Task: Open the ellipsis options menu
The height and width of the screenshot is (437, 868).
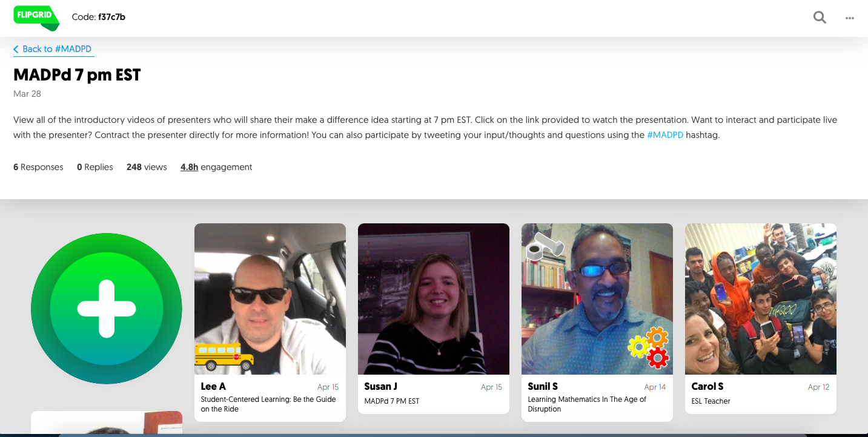Action: click(x=849, y=18)
